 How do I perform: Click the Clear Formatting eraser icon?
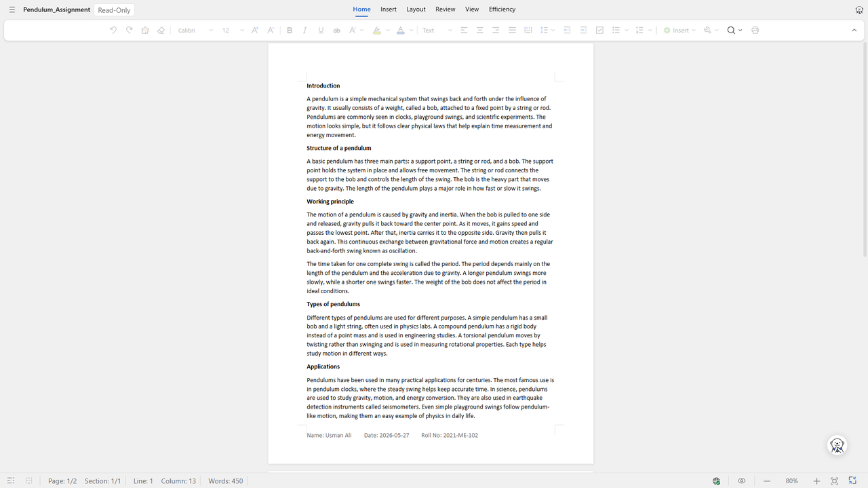[161, 31]
